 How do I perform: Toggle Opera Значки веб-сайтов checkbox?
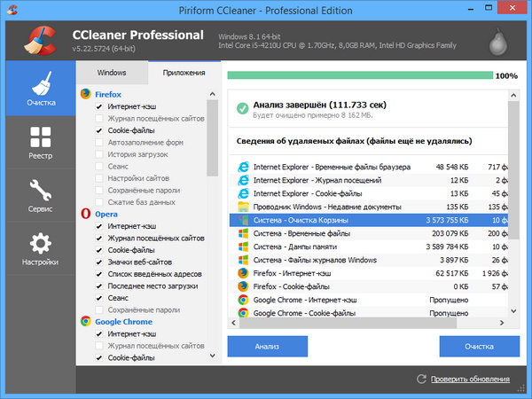(99, 262)
